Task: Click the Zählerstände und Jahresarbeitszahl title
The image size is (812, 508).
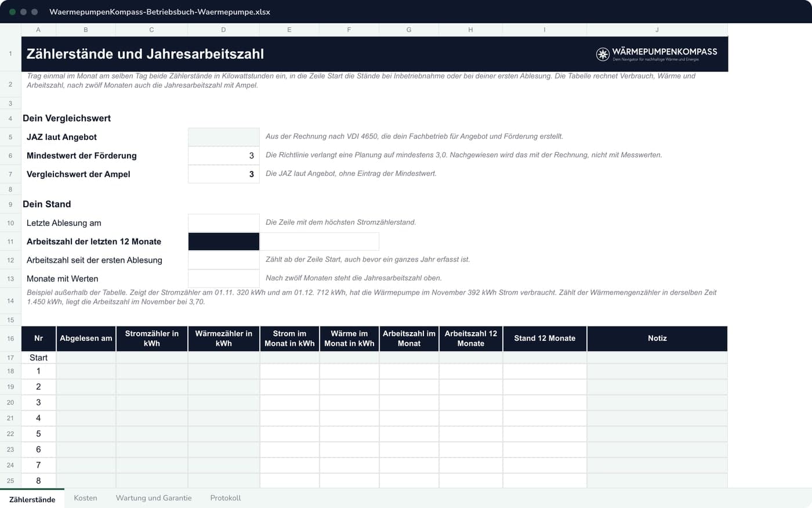Action: (x=145, y=54)
